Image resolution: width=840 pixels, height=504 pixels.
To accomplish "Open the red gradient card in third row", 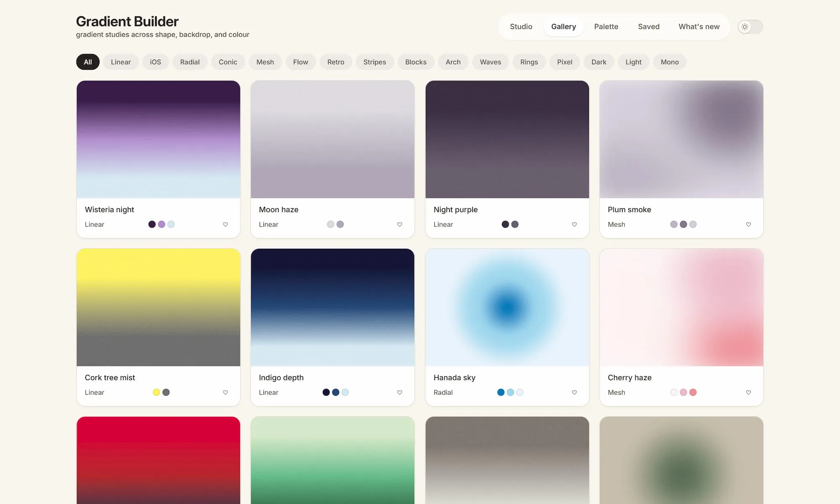I will coord(158,460).
